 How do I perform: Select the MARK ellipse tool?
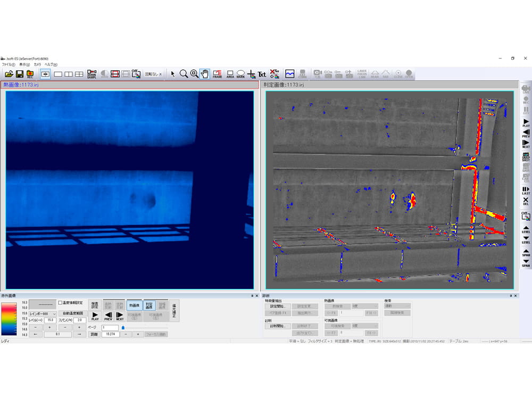pos(240,74)
